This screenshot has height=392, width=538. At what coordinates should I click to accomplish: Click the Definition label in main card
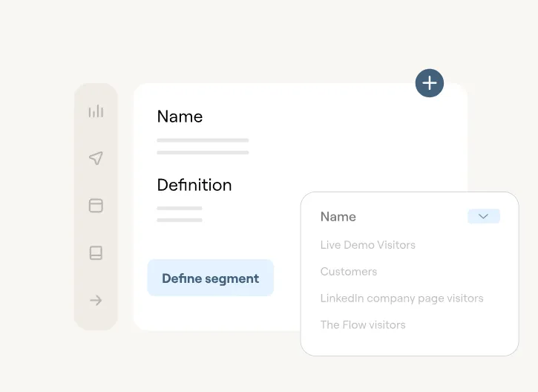pos(194,185)
